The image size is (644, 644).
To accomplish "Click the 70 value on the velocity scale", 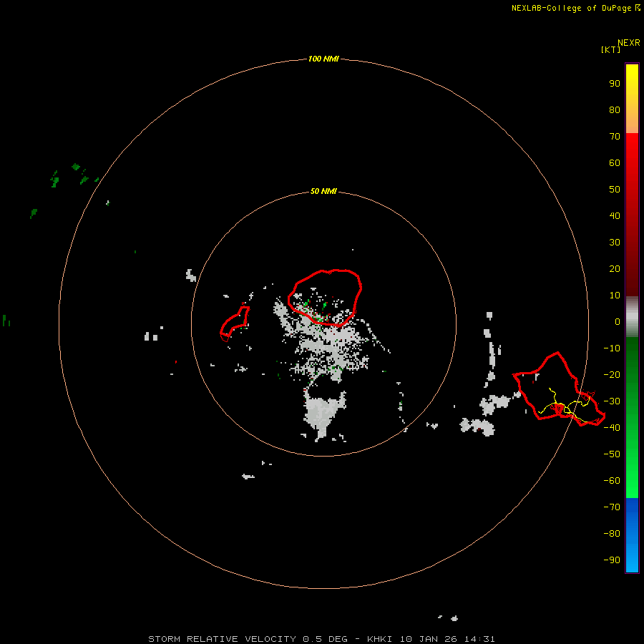I will [615, 137].
